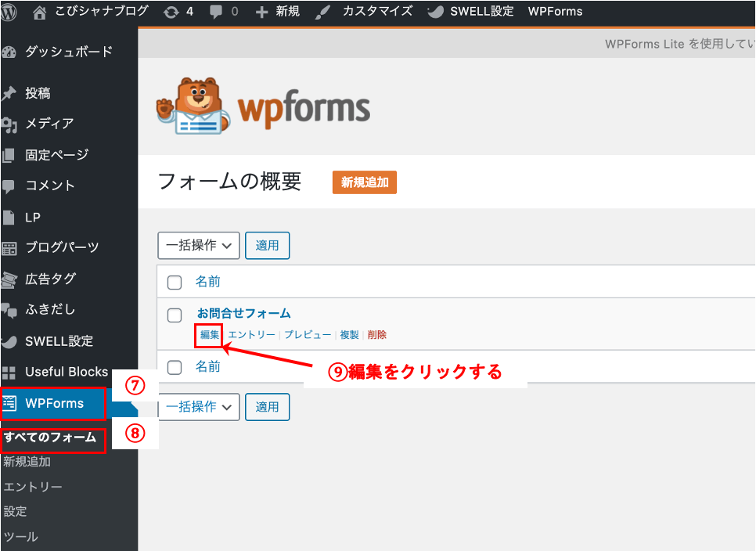756x551 pixels.
Task: Click the plus icon for 新規
Action: click(261, 12)
